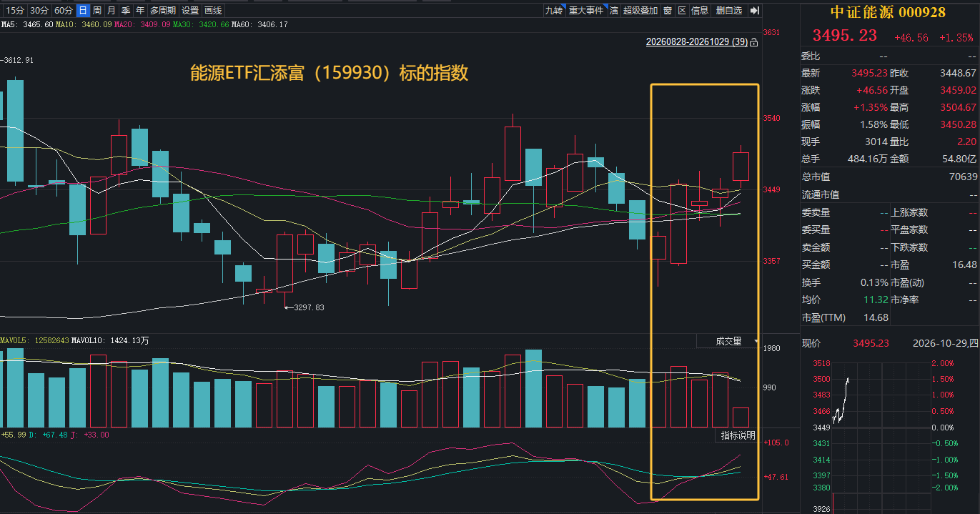Image resolution: width=980 pixels, height=514 pixels.
Task: Click the 指标说明 indicator description button
Action: click(737, 435)
